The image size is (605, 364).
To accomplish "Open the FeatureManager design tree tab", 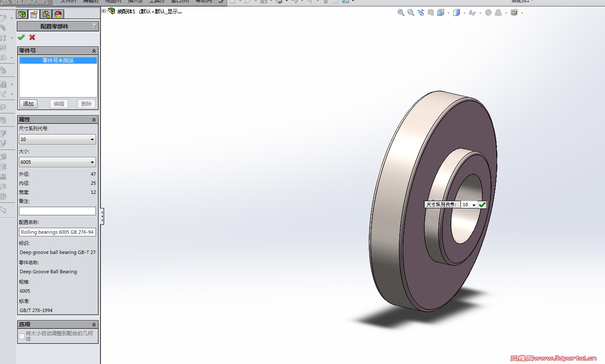I will 22,14.
